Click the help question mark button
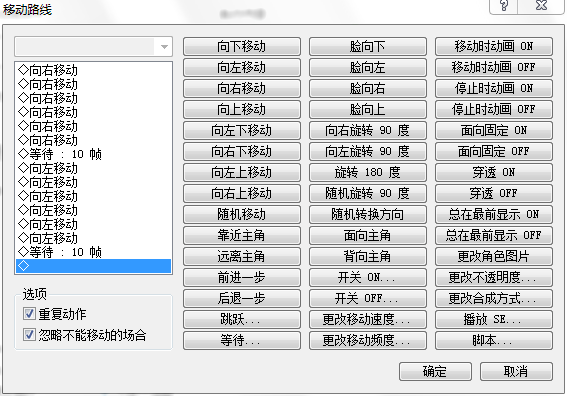Screen dimensions: 567x396 (x=504, y=6)
